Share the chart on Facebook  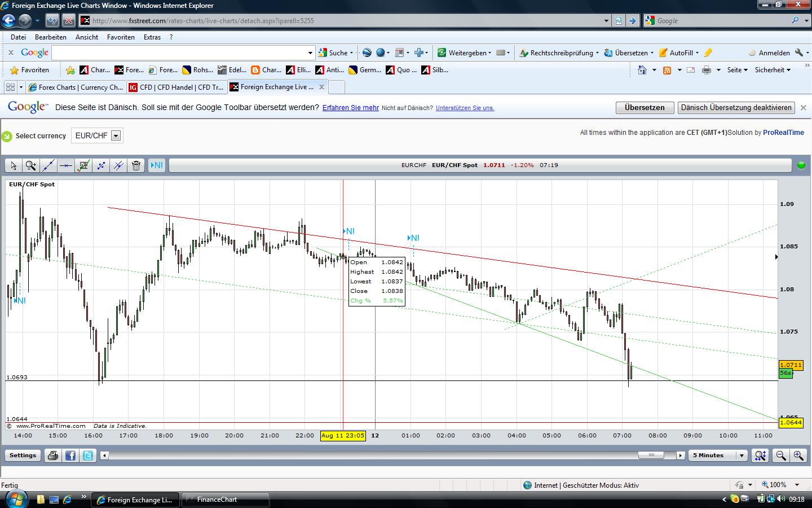[x=70, y=456]
